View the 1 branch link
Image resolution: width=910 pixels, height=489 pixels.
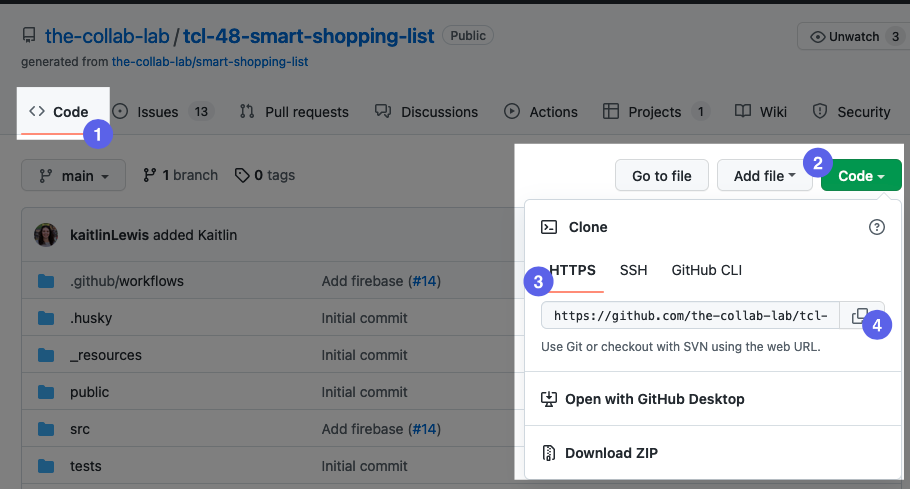click(x=180, y=175)
